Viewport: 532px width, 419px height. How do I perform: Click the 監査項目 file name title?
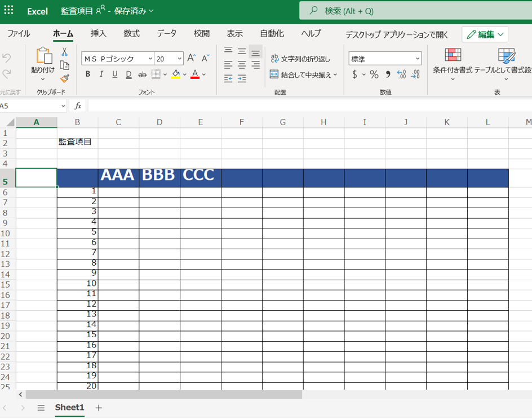tap(77, 11)
